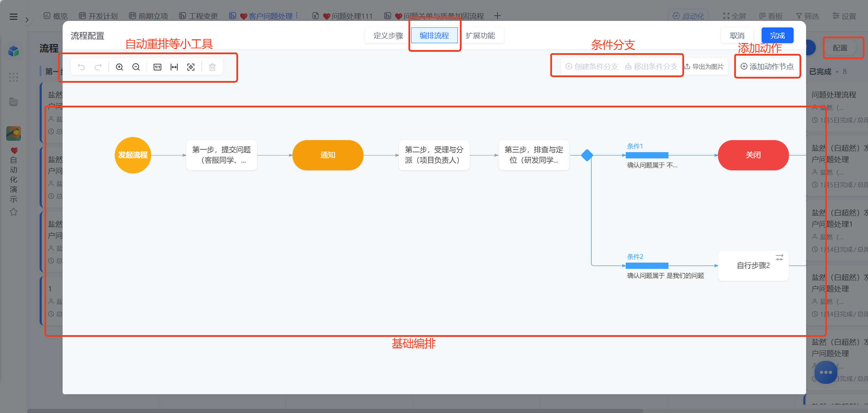This screenshot has height=413, width=868.
Task: Open the 工程变更 view tab
Action: tap(198, 16)
